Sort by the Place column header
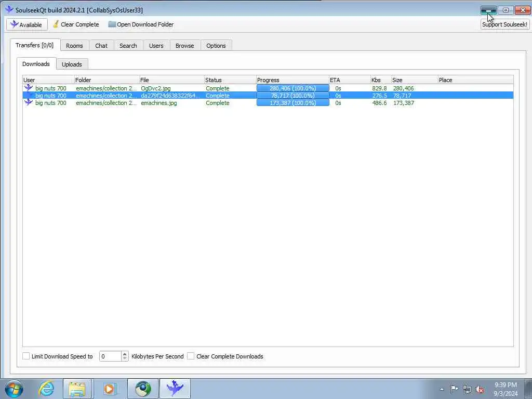The height and width of the screenshot is (399, 532). pos(475,80)
